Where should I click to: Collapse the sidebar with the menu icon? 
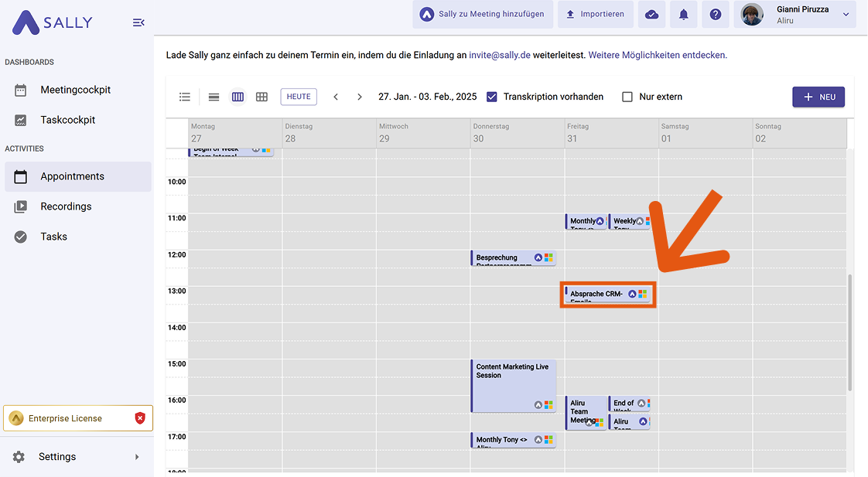[x=138, y=22]
